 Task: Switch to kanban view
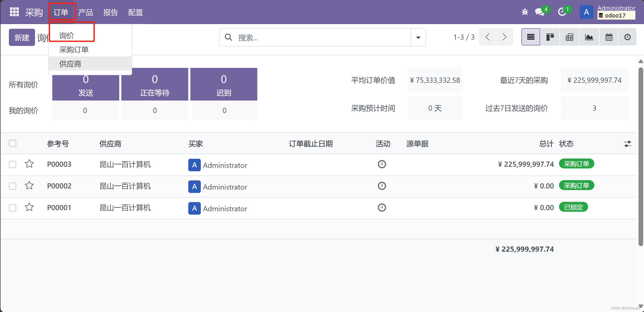pos(550,37)
